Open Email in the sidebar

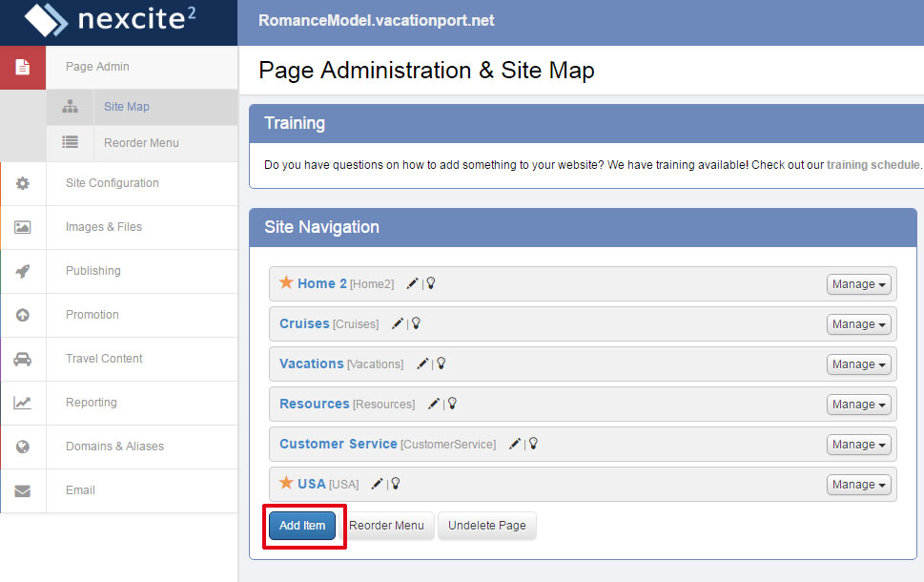[119, 490]
